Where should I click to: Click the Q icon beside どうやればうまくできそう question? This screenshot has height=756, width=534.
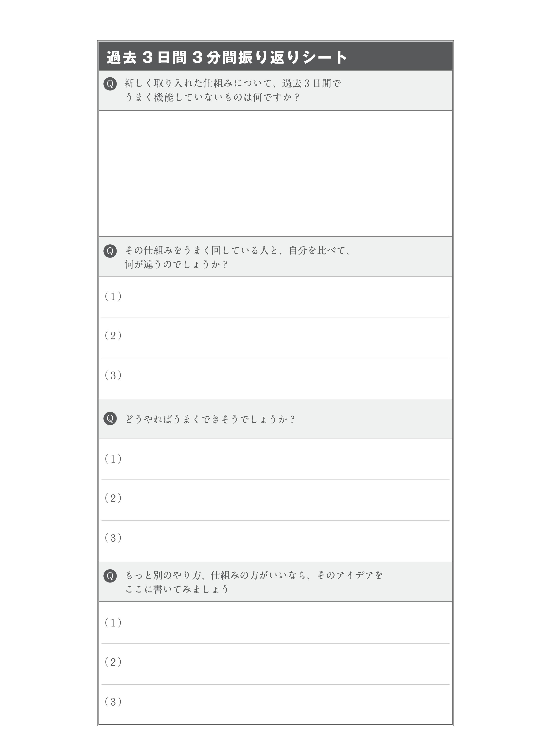110,419
